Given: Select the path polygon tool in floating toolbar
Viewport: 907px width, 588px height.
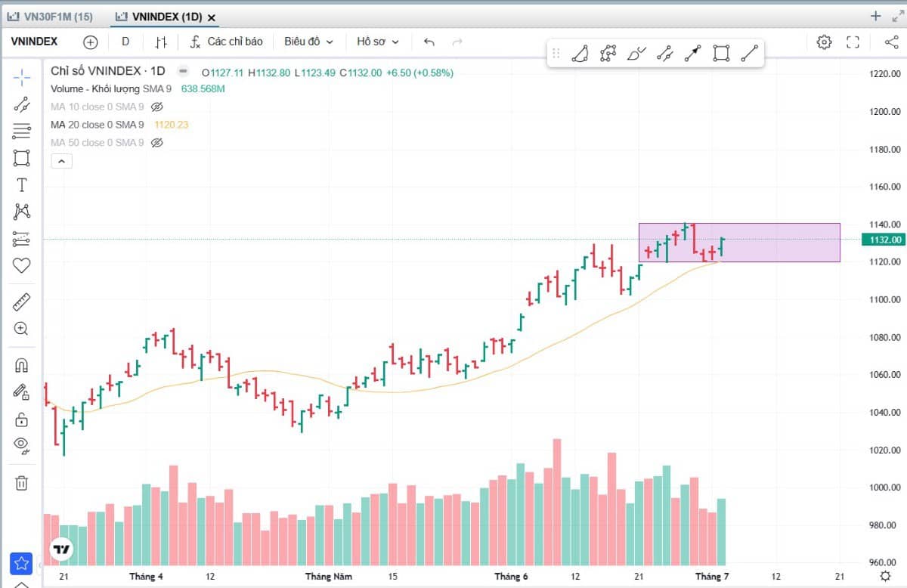Looking at the screenshot, I should 608,53.
